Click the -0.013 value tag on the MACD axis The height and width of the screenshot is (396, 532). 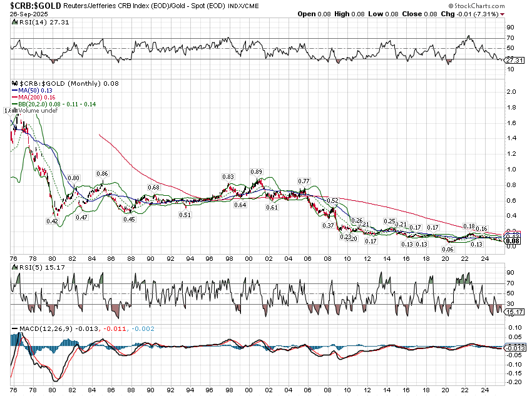pos(515,348)
